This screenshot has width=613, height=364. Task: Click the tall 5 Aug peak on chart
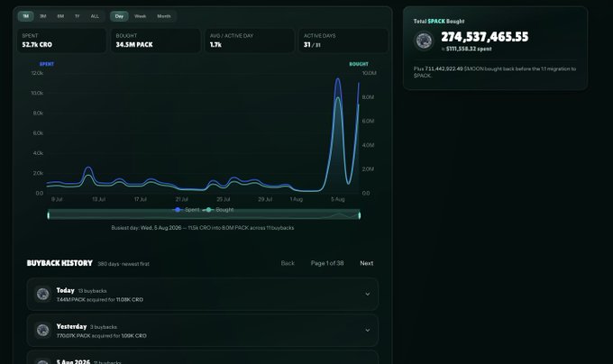[338, 79]
